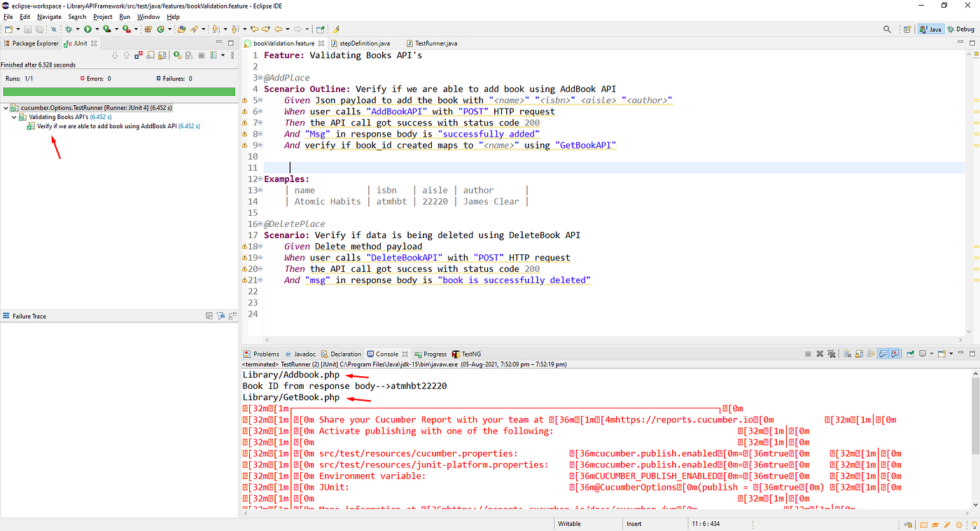Click Previous Annotation arrow in the toolbar
This screenshot has height=531, width=980.
pyautogui.click(x=234, y=29)
